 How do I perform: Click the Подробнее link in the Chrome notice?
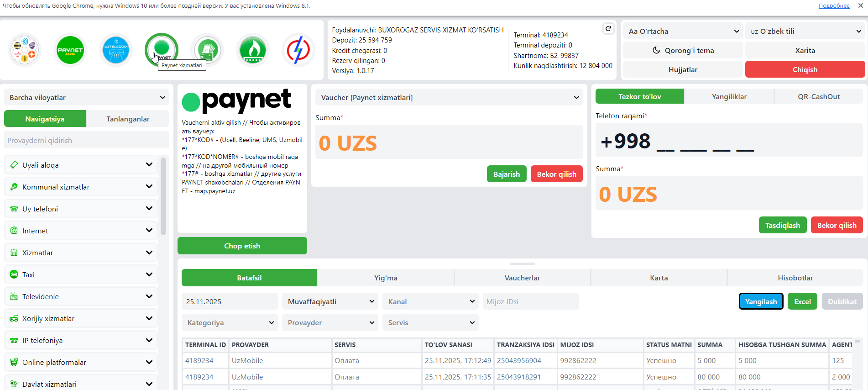point(834,6)
